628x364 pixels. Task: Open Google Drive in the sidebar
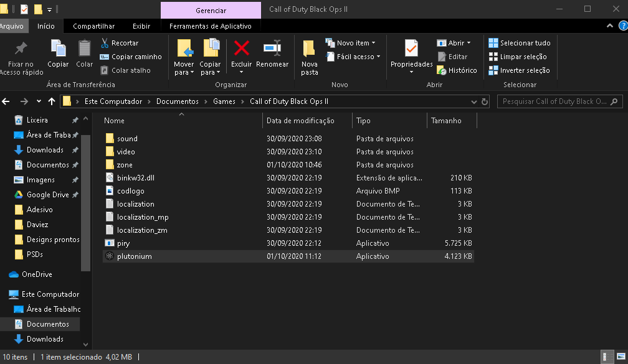[x=47, y=195]
